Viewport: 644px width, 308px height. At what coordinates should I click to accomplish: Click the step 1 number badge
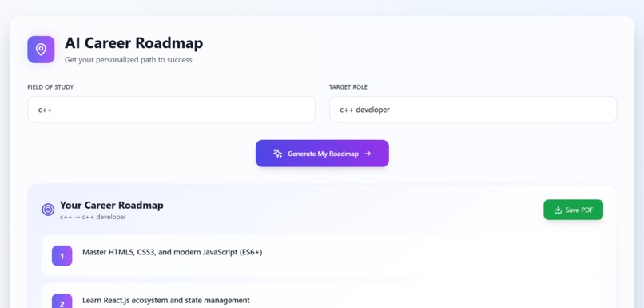pyautogui.click(x=62, y=256)
